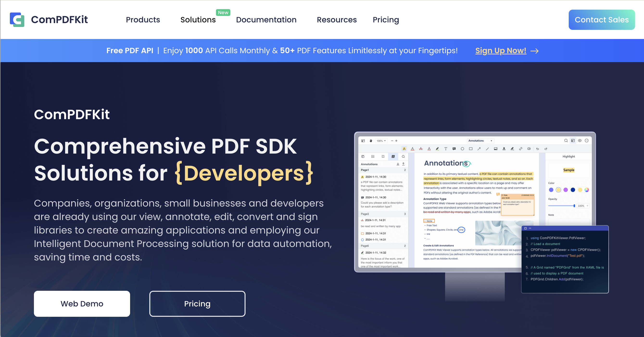Toggle the eye preview mode icon
Image resolution: width=644 pixels, height=337 pixels.
[580, 141]
